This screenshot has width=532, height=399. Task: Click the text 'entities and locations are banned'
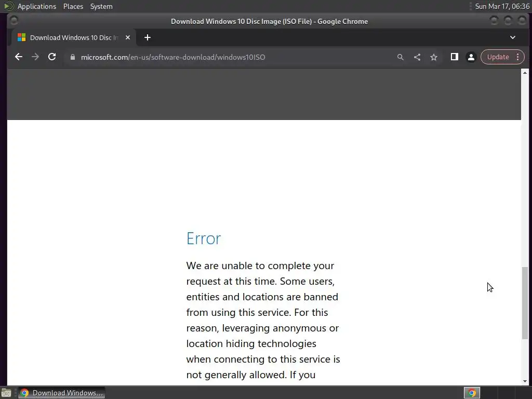[x=262, y=297]
